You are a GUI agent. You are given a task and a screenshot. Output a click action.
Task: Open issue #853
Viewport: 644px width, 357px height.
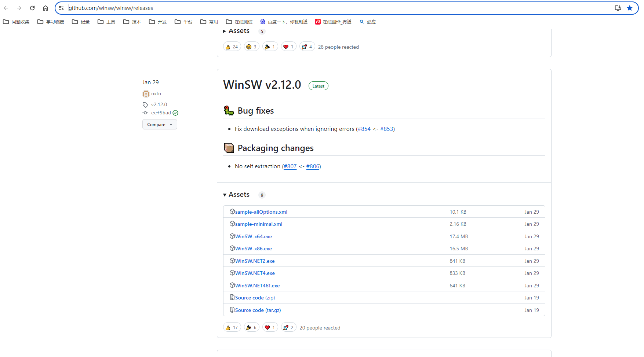(387, 129)
